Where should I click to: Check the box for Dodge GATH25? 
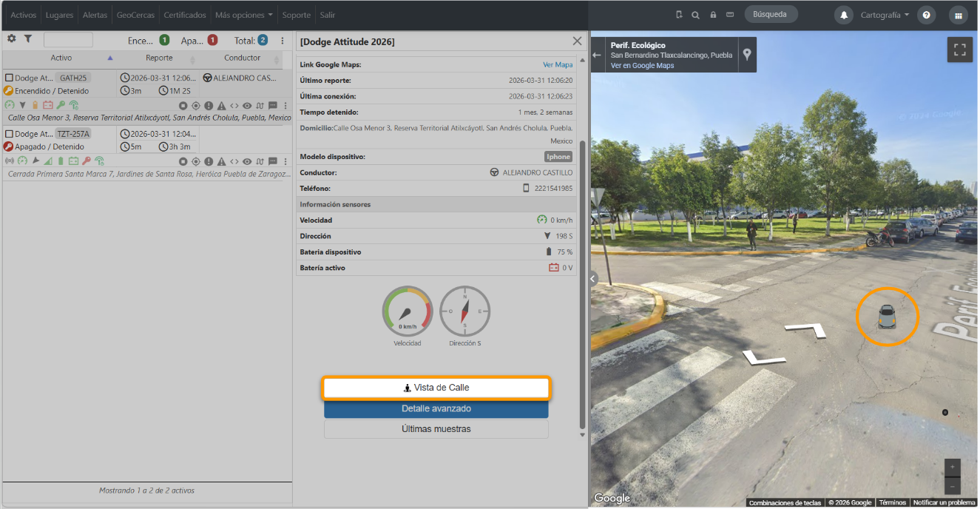[x=9, y=78]
